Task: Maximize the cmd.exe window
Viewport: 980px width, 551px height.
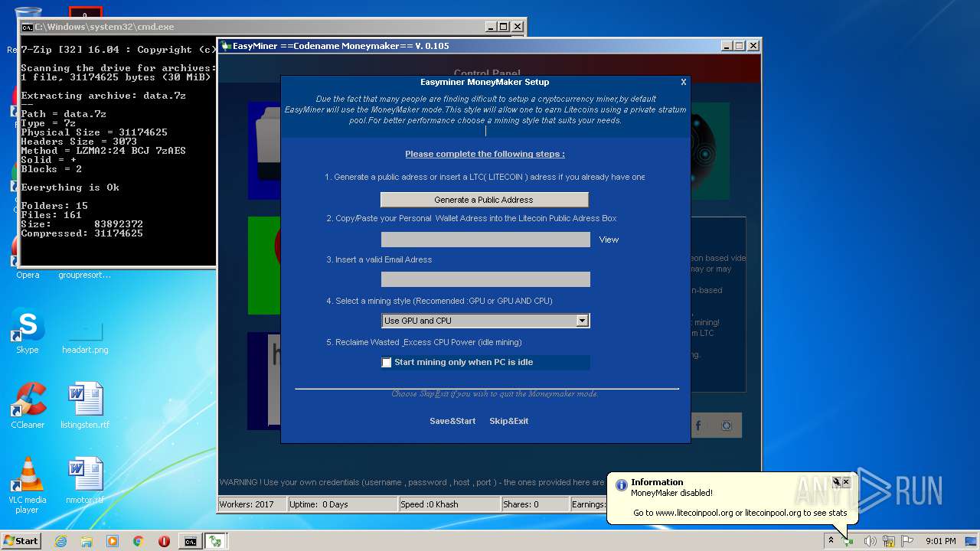Action: pos(503,27)
